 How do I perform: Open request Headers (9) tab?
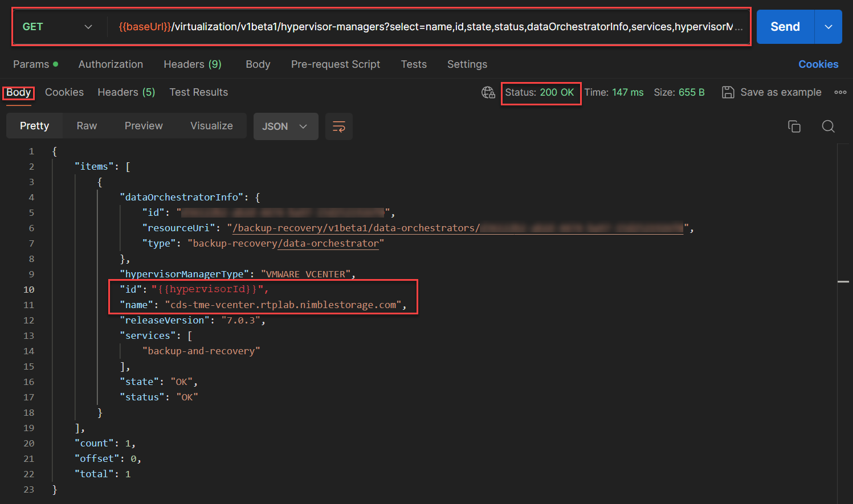coord(193,64)
